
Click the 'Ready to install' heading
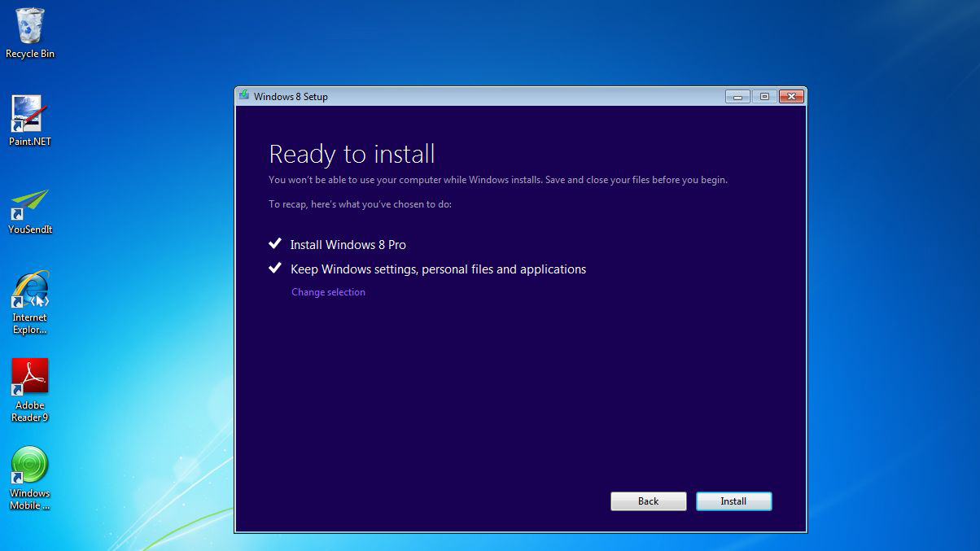point(352,154)
